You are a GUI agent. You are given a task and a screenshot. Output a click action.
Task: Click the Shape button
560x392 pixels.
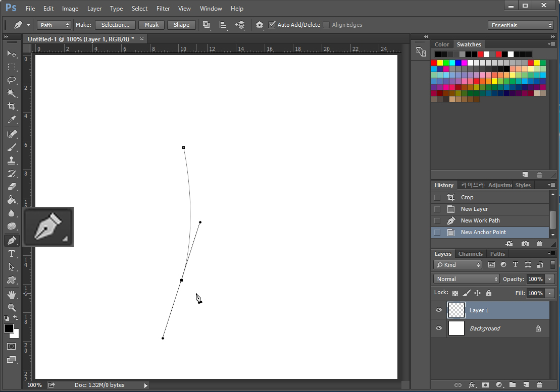(x=181, y=25)
